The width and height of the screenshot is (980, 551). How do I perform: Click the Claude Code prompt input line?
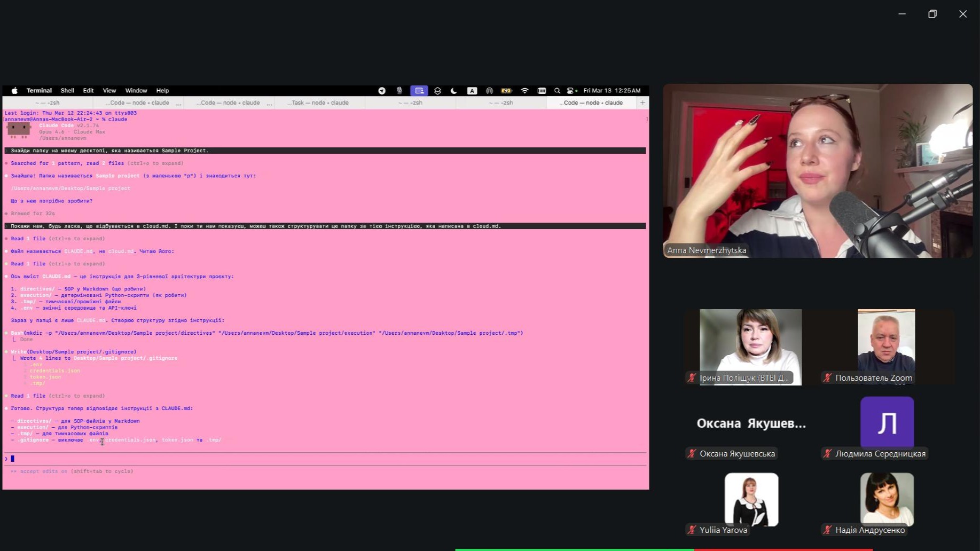(320, 459)
